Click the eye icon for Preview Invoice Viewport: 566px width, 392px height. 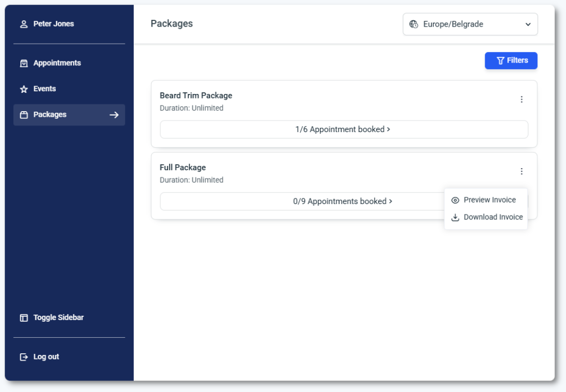[455, 200]
